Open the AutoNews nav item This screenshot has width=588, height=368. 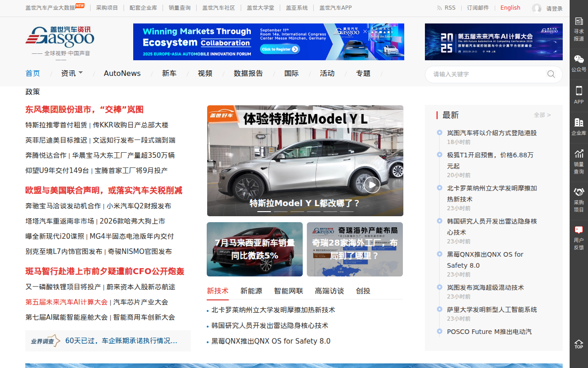[122, 73]
